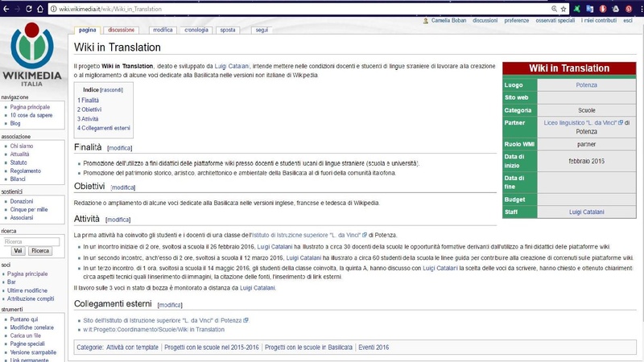Edit the Finalità section via modifica
644x362 pixels.
pyautogui.click(x=120, y=148)
